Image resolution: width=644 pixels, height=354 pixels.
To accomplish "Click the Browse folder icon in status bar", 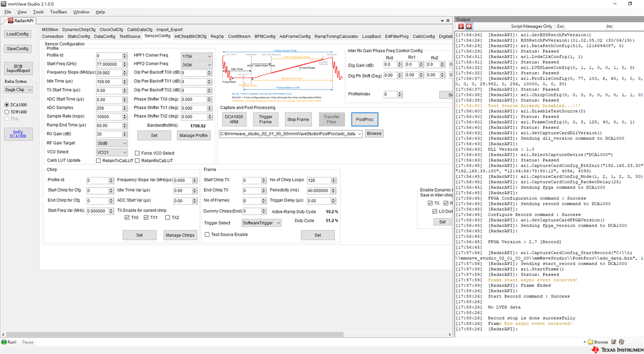I will coord(591,342).
